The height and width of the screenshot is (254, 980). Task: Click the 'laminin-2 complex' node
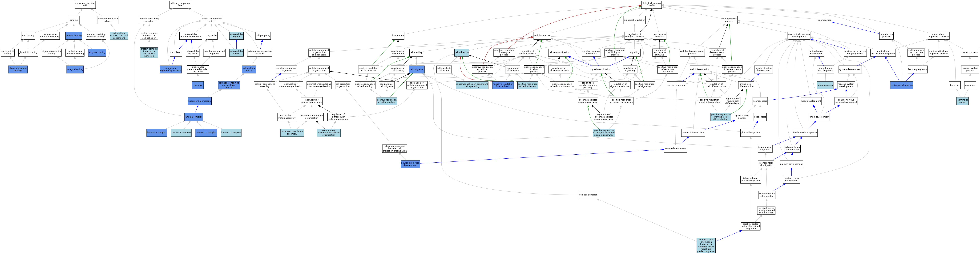coord(231,133)
